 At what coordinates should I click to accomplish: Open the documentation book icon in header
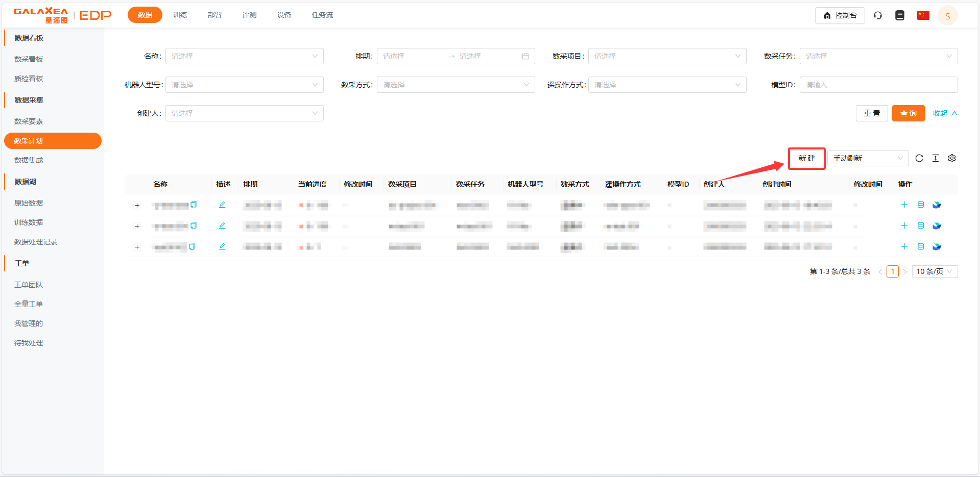(900, 15)
